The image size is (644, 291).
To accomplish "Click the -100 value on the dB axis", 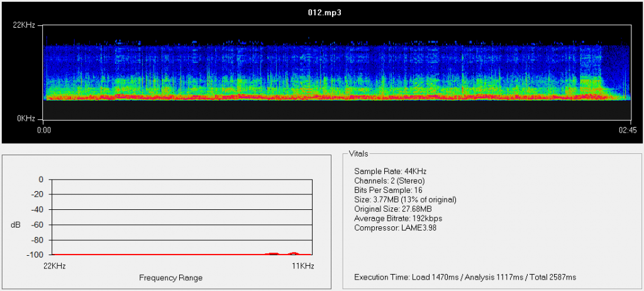I will (32, 255).
